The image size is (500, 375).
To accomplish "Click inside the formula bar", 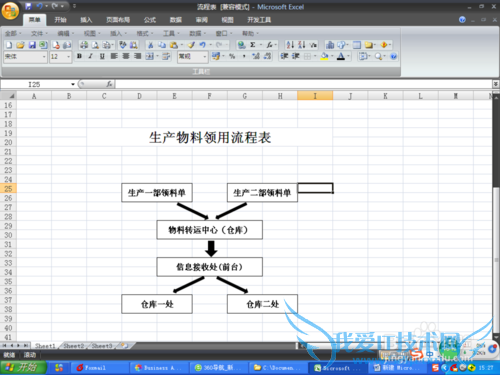I will (x=303, y=84).
